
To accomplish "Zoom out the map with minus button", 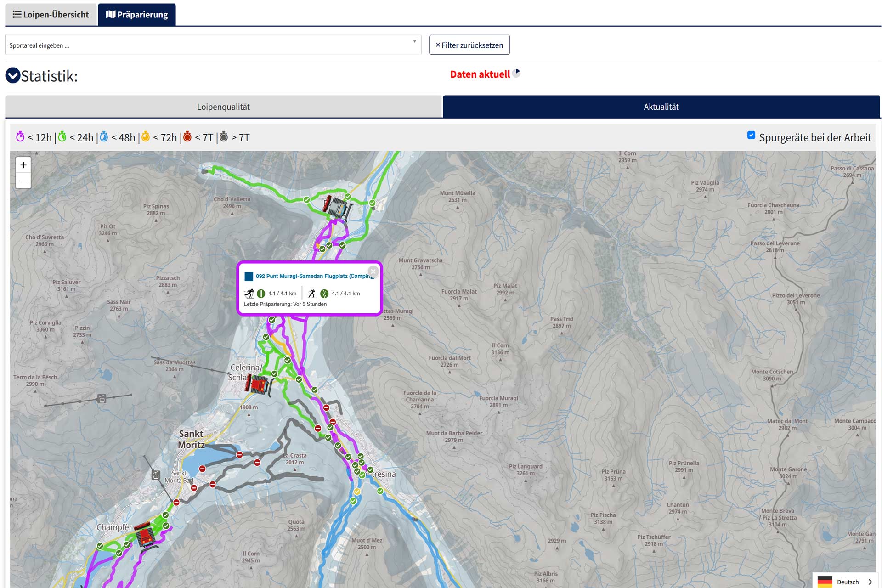I will click(23, 181).
